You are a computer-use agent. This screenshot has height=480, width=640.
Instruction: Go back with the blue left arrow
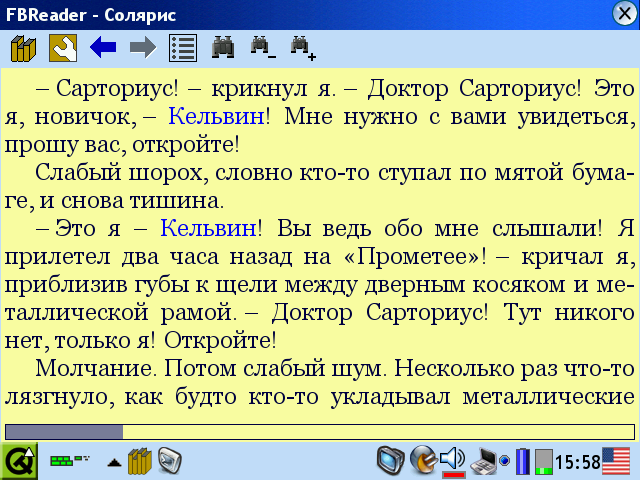(103, 47)
